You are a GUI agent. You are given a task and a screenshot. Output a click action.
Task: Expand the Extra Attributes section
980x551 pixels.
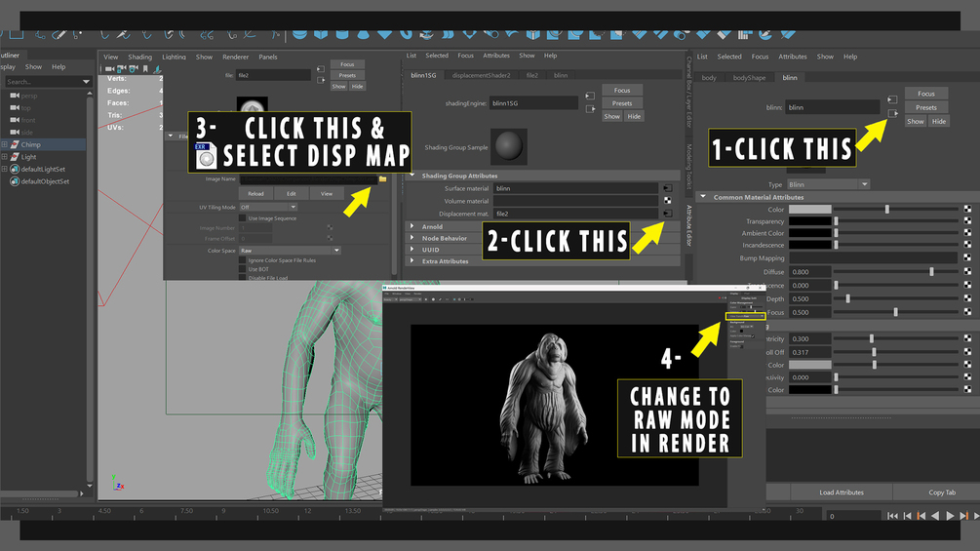tap(412, 260)
